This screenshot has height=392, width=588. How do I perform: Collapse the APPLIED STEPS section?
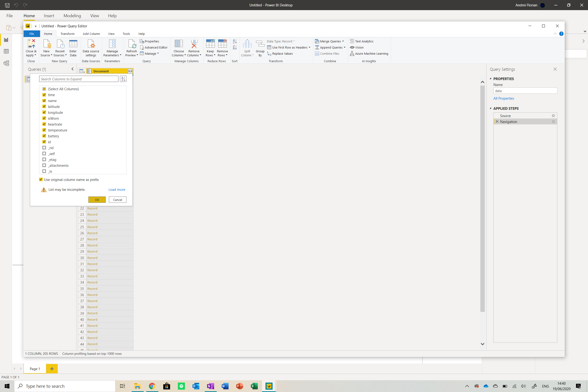[x=490, y=108]
